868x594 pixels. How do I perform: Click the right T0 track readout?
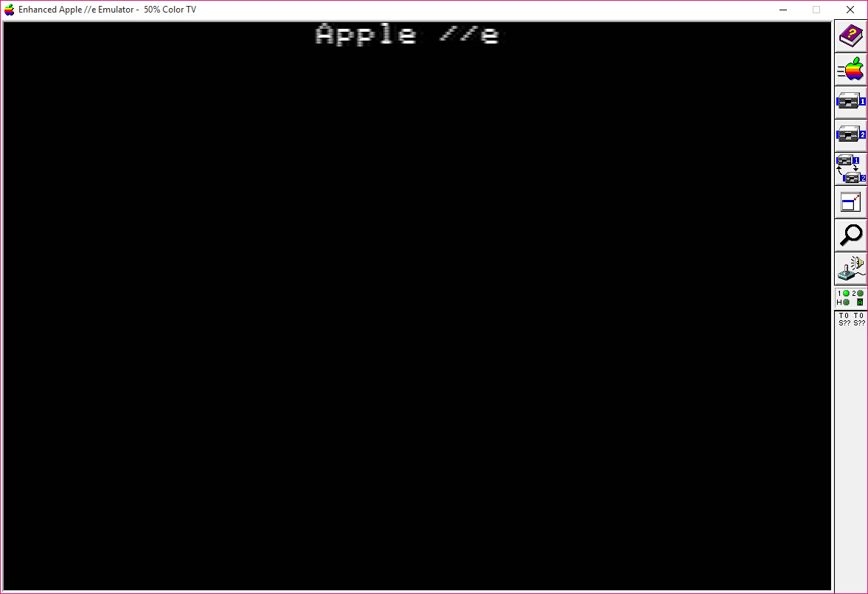tap(858, 315)
